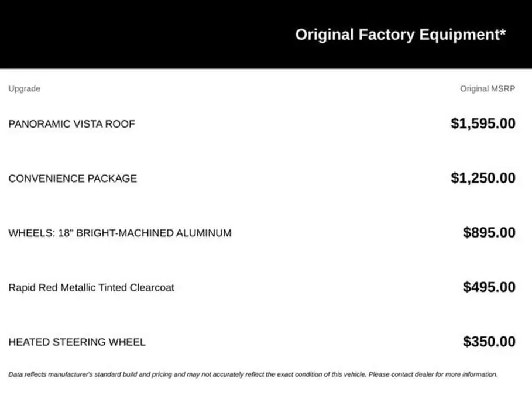Click the word WHEELS in third row
Viewport: 532px width, 399px height.
point(30,233)
